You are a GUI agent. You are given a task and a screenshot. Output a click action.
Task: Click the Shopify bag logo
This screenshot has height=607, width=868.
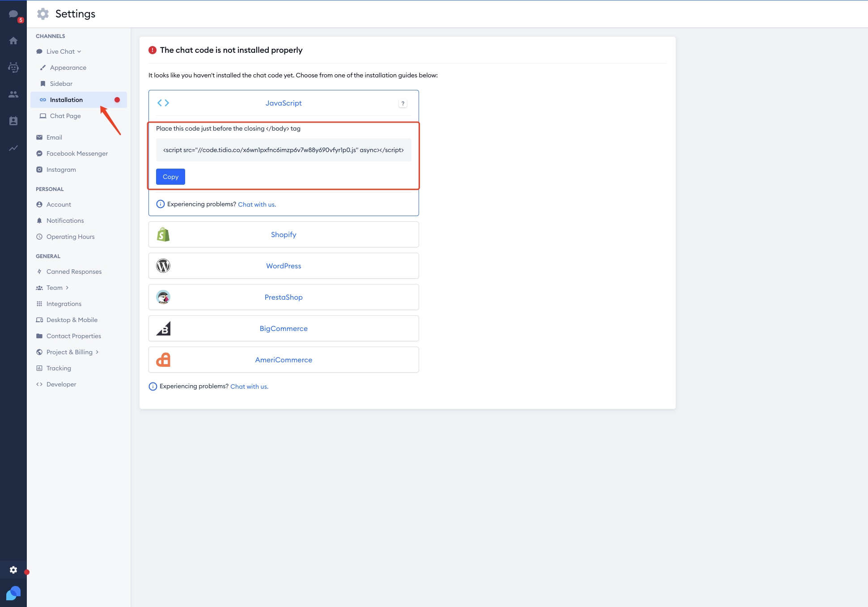[x=163, y=234]
